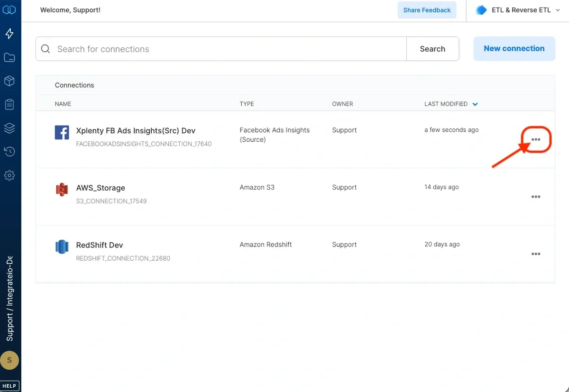The width and height of the screenshot is (569, 392).
Task: Click the New connection button
Action: tap(514, 48)
